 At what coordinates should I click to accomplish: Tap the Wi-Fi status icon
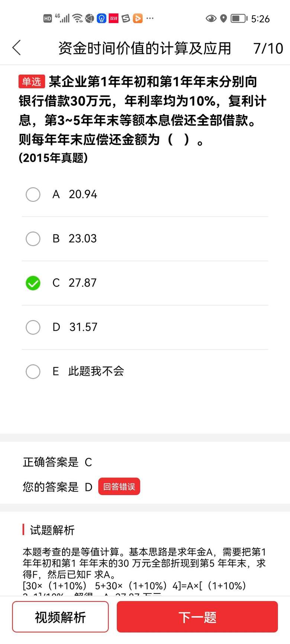[x=77, y=18]
